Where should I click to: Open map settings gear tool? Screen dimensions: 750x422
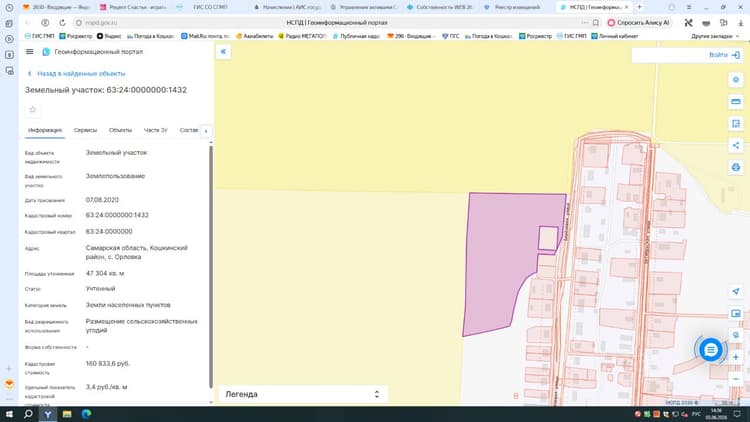point(736,80)
